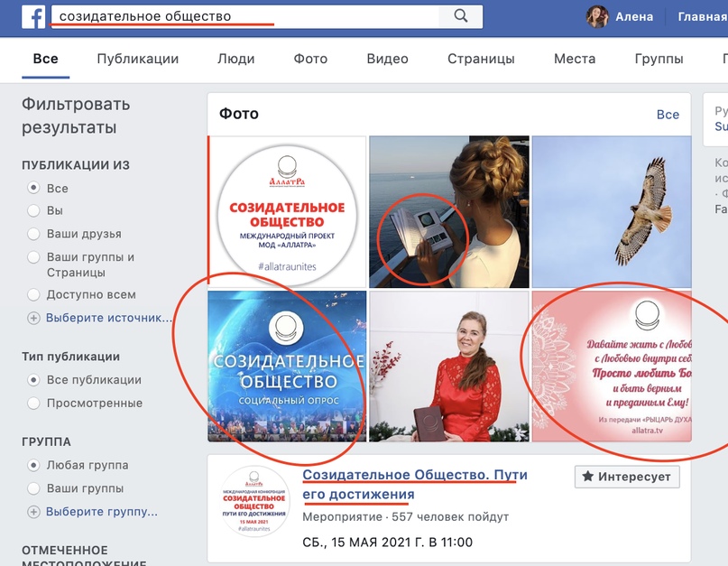The width and height of the screenshot is (728, 566).
Task: Open the Страницы tab
Action: coord(481,59)
